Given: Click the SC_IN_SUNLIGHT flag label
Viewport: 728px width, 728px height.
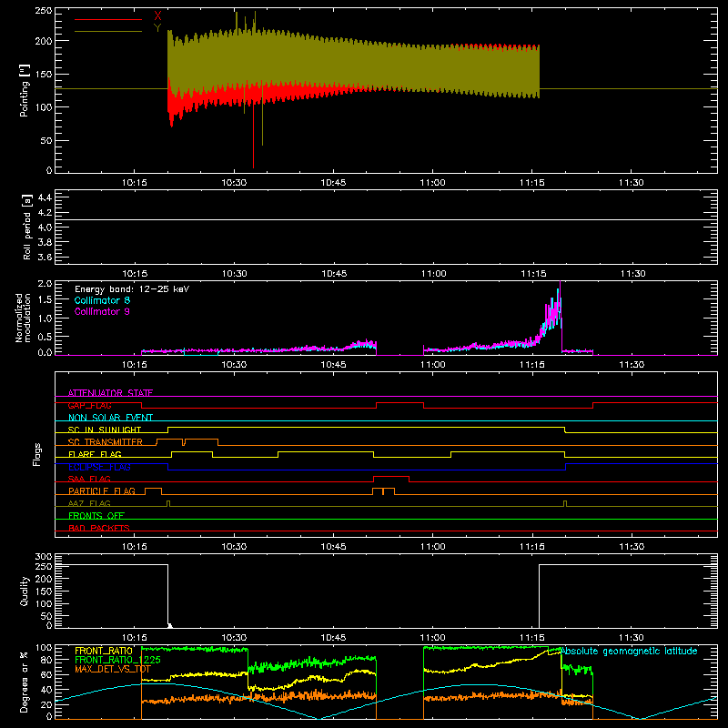Looking at the screenshot, I should (x=105, y=430).
